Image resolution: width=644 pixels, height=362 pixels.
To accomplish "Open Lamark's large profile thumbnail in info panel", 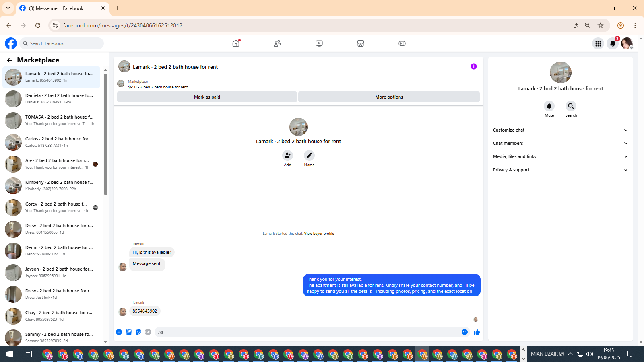I will pos(560,72).
